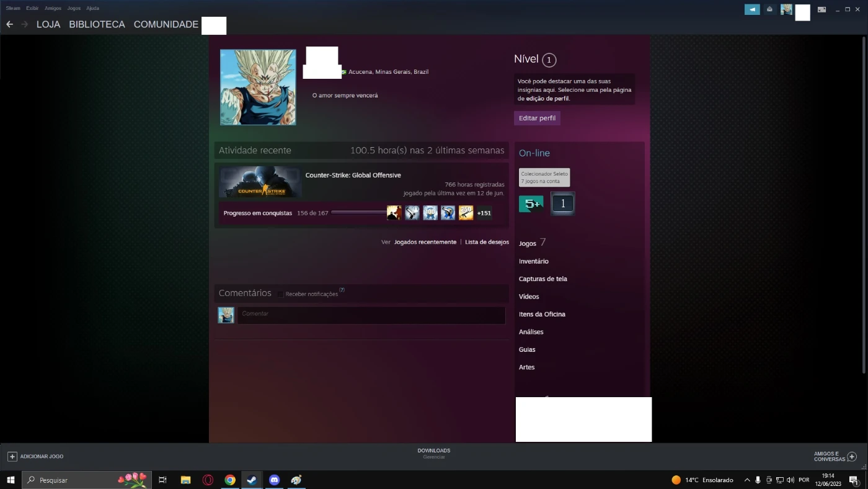Viewport: 868px width, 489px height.
Task: Click the Editar perfil button
Action: [537, 118]
